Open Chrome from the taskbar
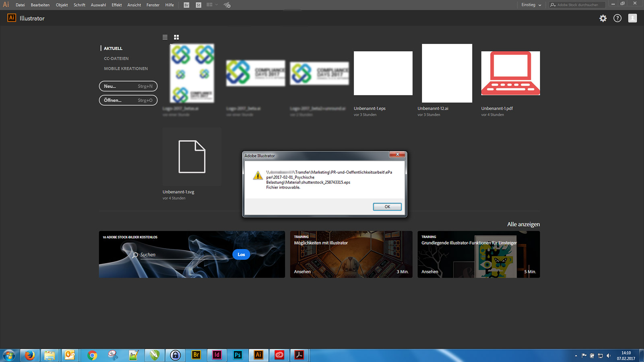Image resolution: width=644 pixels, height=362 pixels. (92, 355)
